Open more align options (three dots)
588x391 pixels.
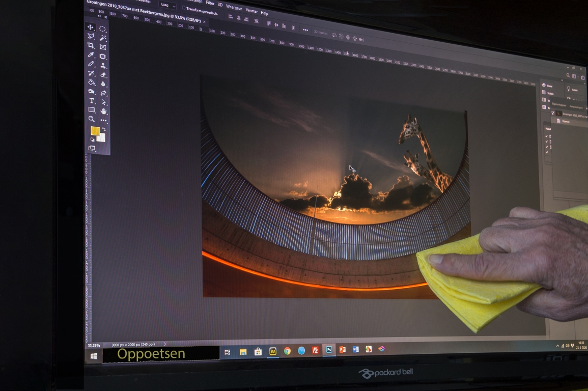[305, 30]
